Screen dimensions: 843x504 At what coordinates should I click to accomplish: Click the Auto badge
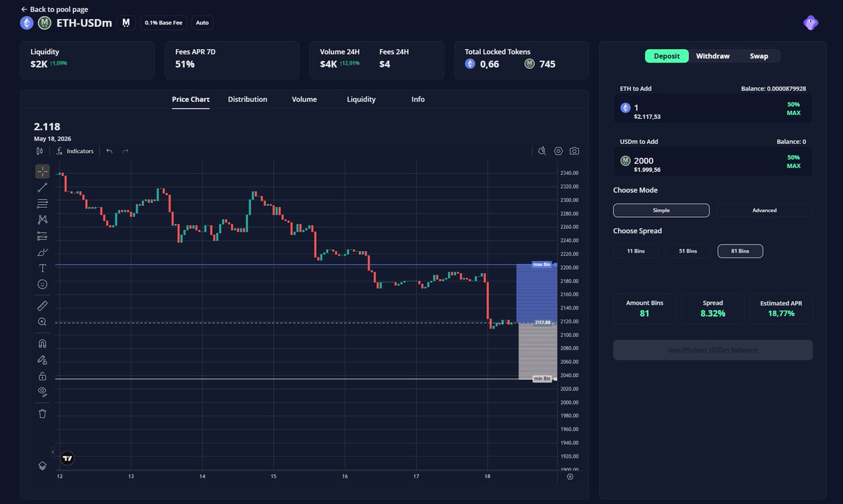(x=202, y=22)
